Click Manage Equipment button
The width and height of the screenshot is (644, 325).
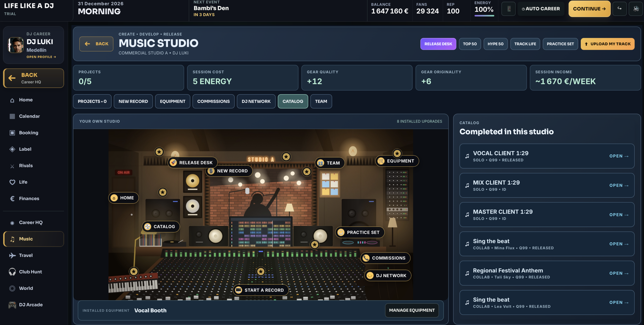click(x=412, y=310)
